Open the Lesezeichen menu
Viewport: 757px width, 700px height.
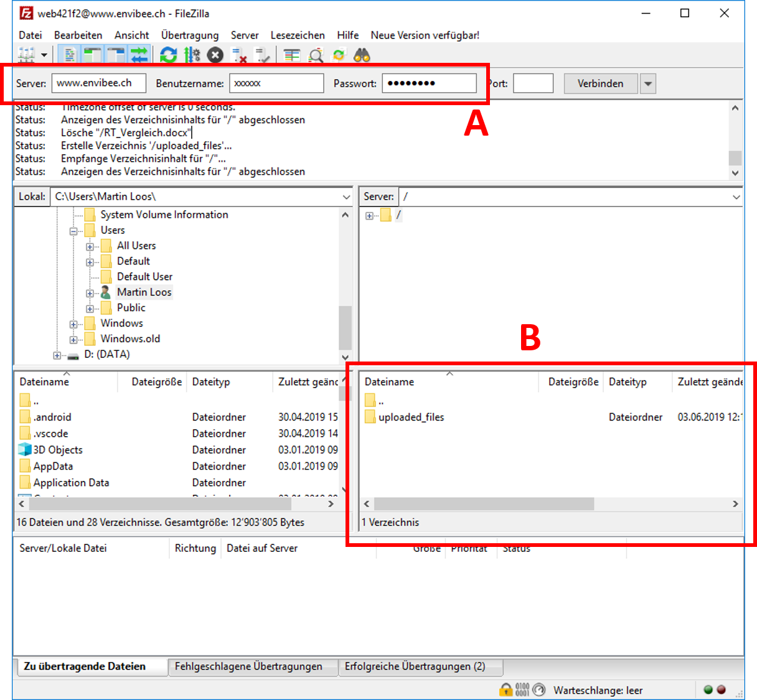point(298,35)
